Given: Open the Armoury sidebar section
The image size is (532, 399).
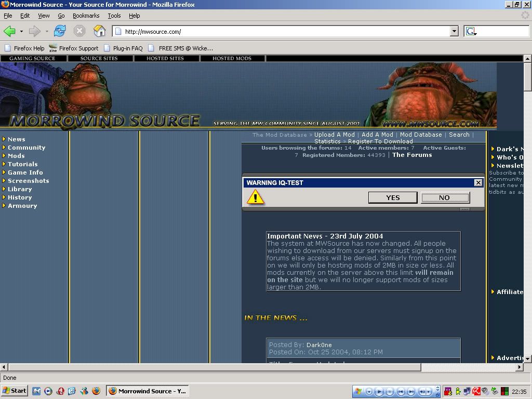Looking at the screenshot, I should [20, 206].
